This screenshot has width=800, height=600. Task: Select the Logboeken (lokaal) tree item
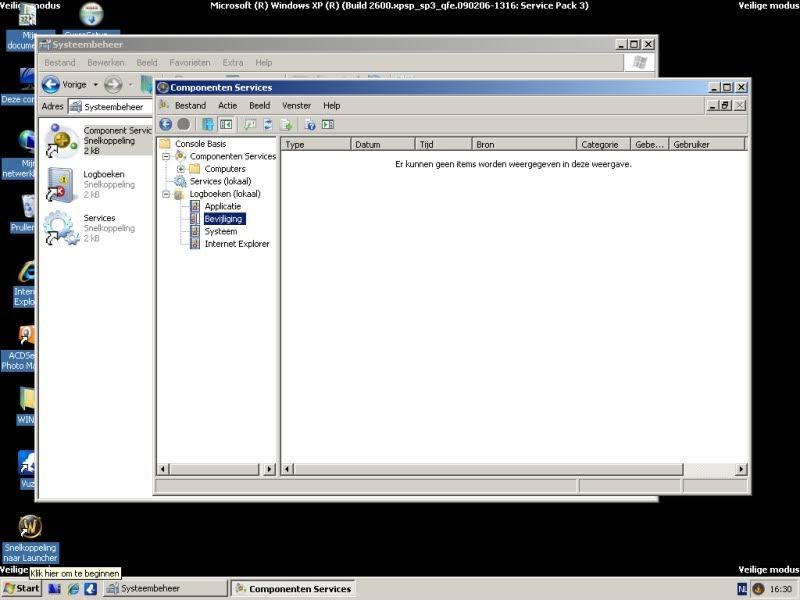[x=225, y=194]
